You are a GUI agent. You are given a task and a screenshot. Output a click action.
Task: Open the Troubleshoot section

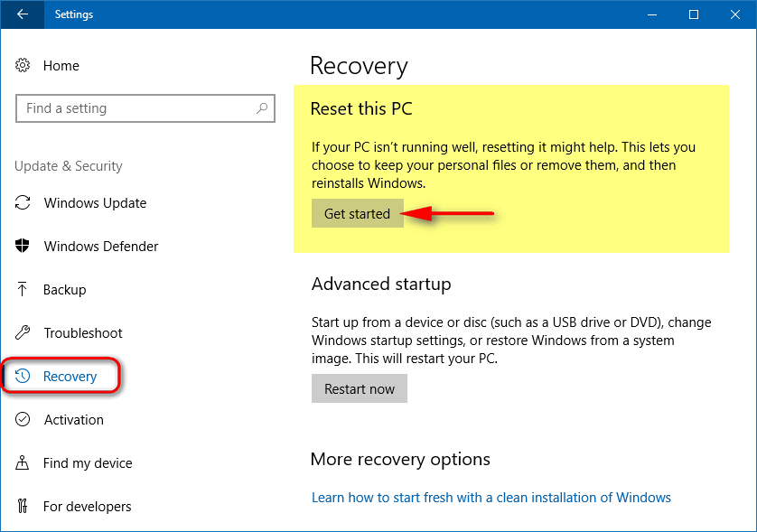click(x=83, y=333)
